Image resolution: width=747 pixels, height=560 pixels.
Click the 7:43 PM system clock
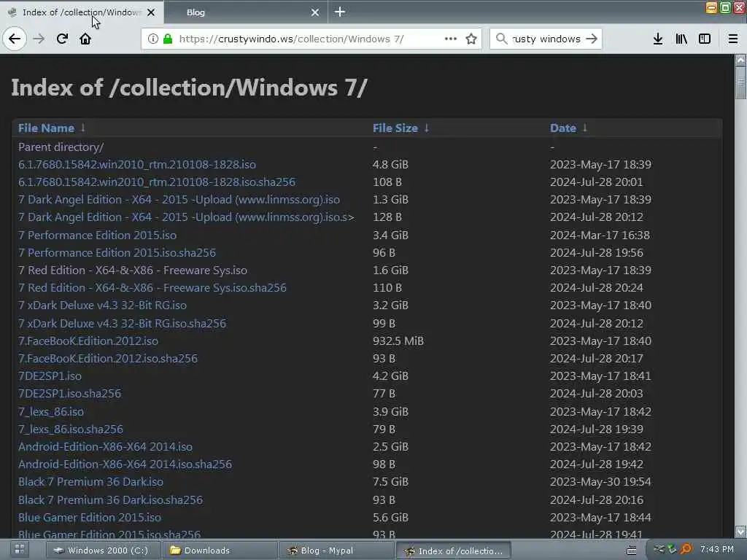click(x=717, y=550)
